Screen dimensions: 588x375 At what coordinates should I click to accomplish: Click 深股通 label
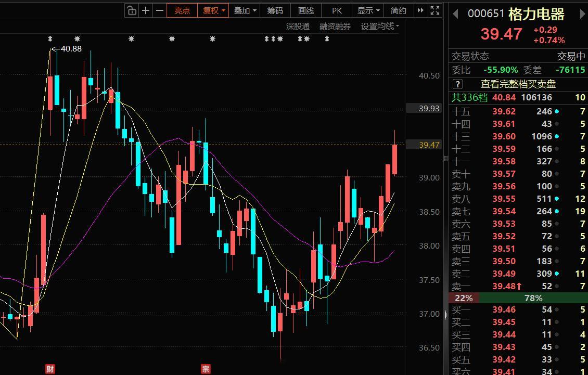(x=298, y=26)
